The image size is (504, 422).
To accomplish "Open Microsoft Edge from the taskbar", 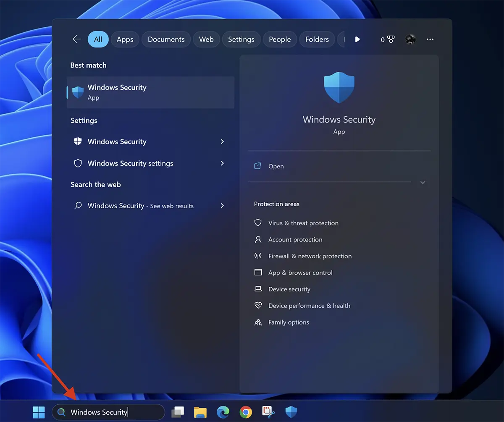I will tap(223, 412).
